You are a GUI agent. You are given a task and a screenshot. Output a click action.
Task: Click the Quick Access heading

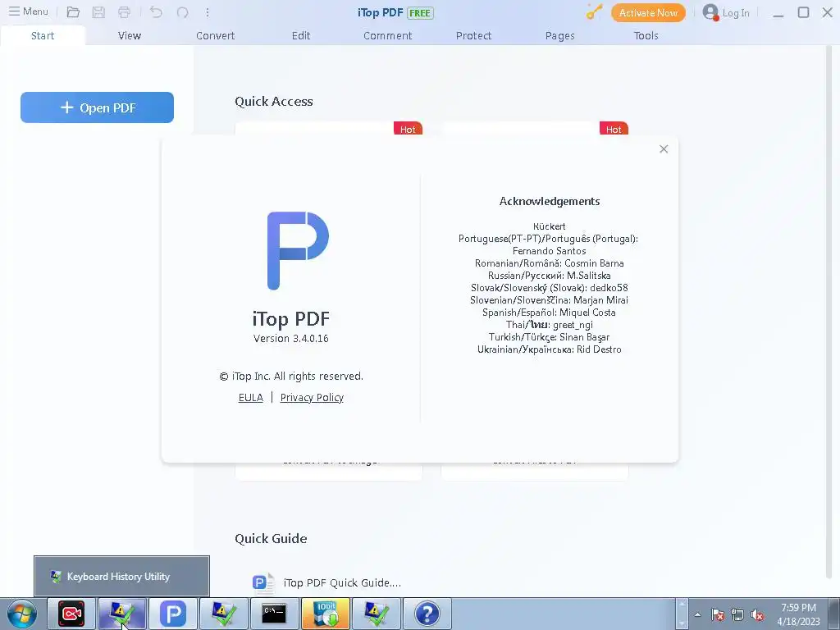point(274,102)
